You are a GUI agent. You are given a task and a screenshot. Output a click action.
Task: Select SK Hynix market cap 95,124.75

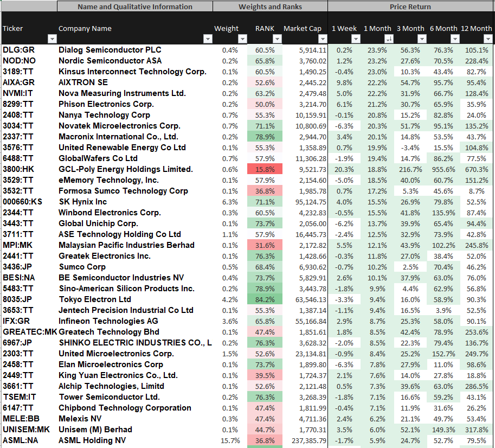305,202
